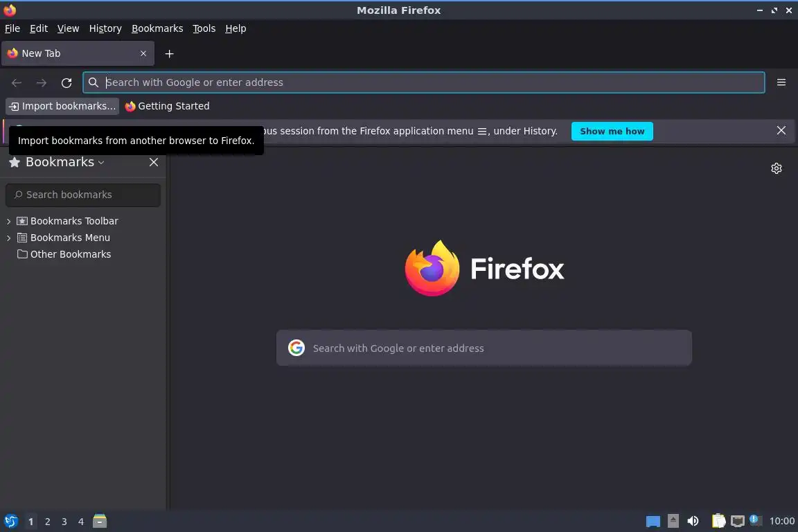Viewport: 798px width, 532px height.
Task: Open the Bookmarks menu in menu bar
Action: (x=157, y=28)
